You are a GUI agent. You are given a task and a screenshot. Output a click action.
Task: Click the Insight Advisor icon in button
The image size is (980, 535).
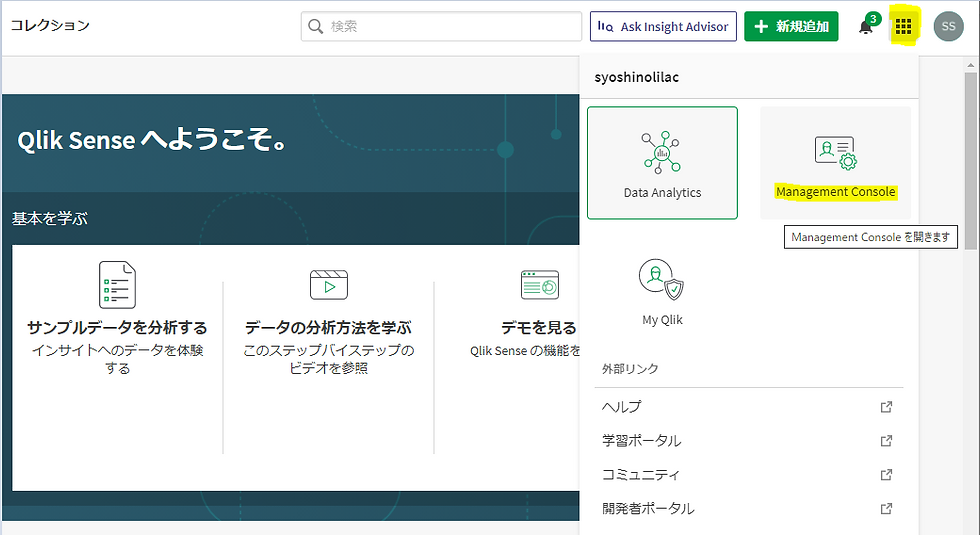(605, 26)
